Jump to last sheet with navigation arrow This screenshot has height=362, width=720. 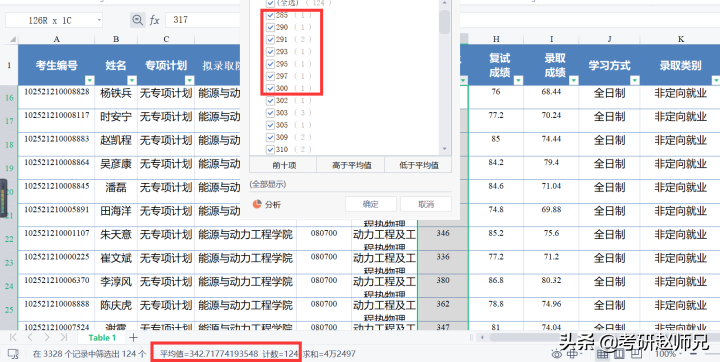[63, 338]
